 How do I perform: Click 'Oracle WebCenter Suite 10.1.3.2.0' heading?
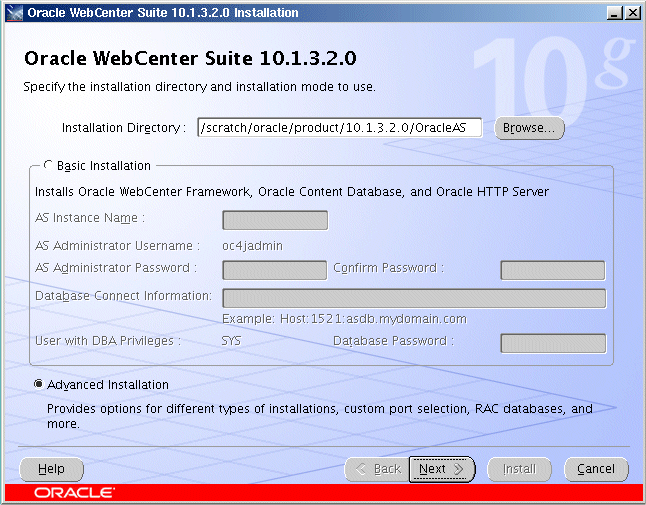point(190,58)
